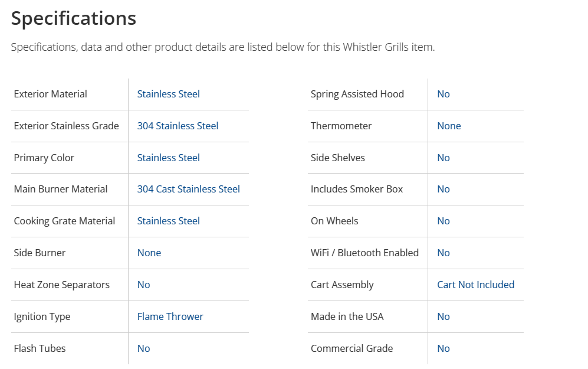This screenshot has height=369, width=588.
Task: Click the Exterior Material Stainless Steel link
Action: coord(168,94)
